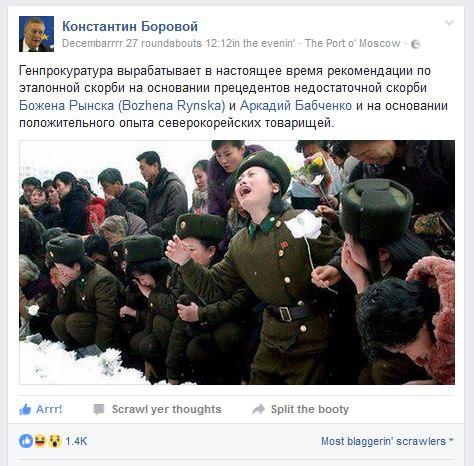Click the Split the booty label

click(310, 409)
